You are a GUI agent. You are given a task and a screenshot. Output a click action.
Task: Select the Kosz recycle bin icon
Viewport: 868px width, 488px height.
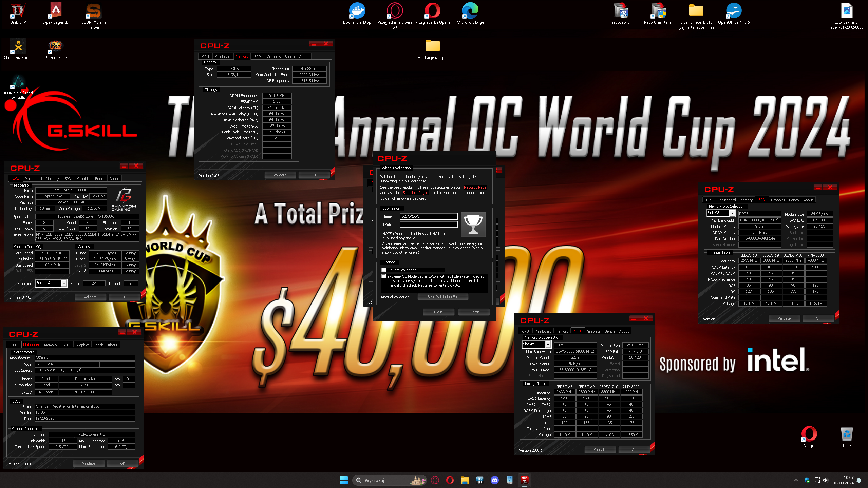[847, 437]
